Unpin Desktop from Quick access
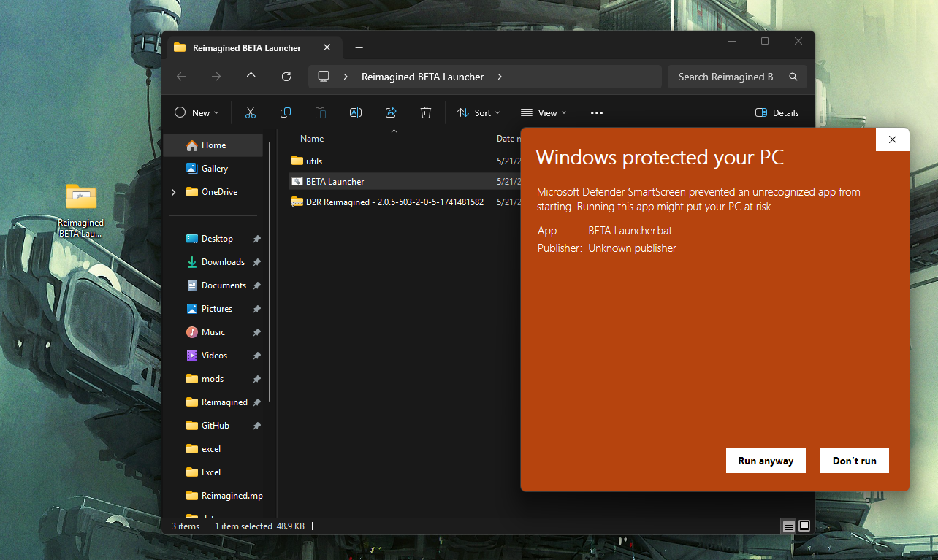938x560 pixels. click(x=256, y=239)
